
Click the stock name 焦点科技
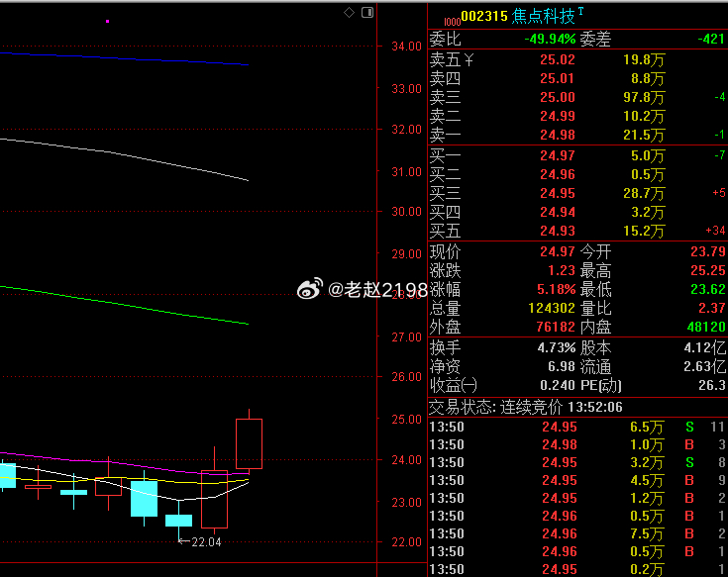pyautogui.click(x=543, y=16)
